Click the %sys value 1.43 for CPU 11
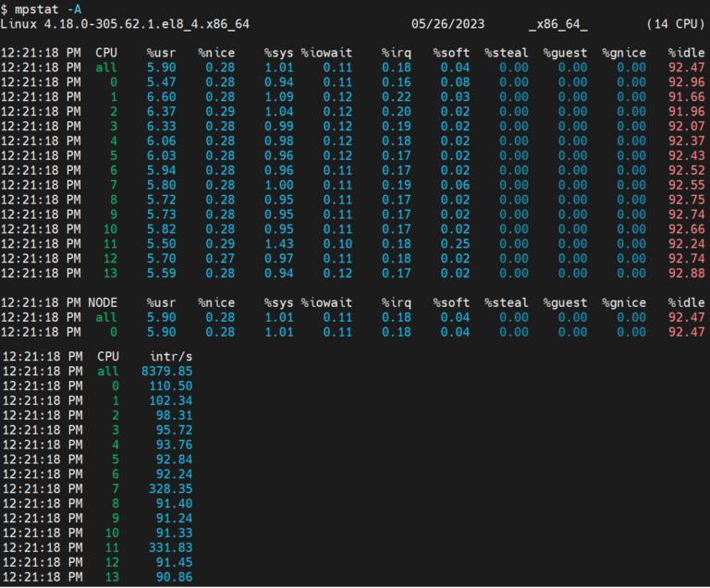The width and height of the screenshot is (710, 588). [x=278, y=243]
